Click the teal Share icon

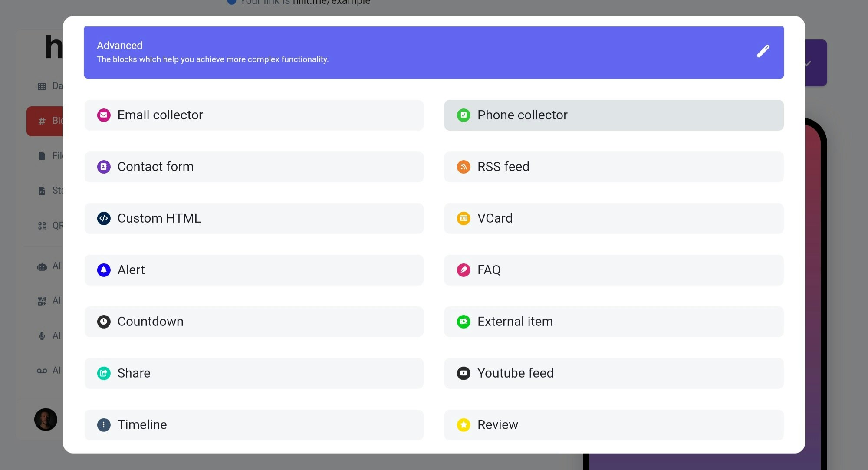(x=104, y=373)
